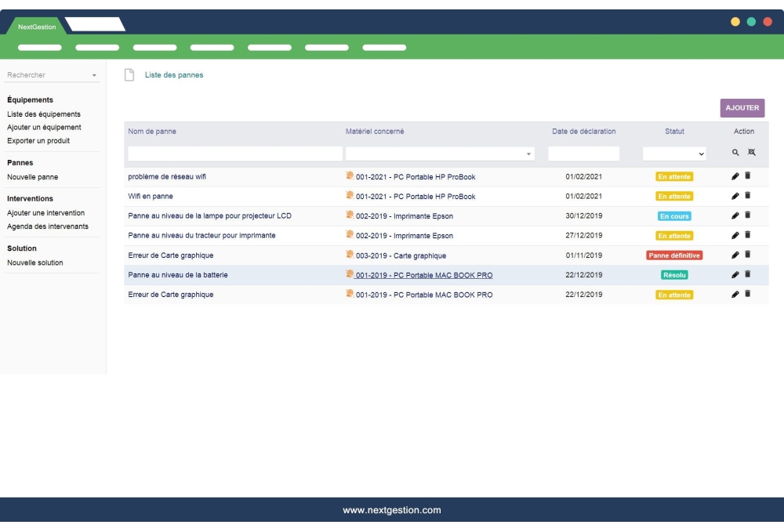Open 'Liste des équipements' in the sidebar
Image resolution: width=784 pixels, height=532 pixels.
[x=44, y=114]
